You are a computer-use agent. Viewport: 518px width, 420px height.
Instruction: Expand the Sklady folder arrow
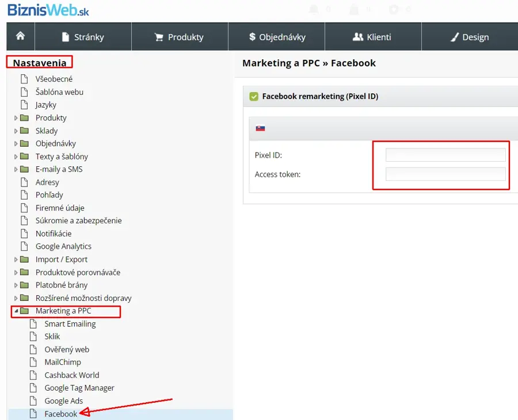(x=16, y=131)
